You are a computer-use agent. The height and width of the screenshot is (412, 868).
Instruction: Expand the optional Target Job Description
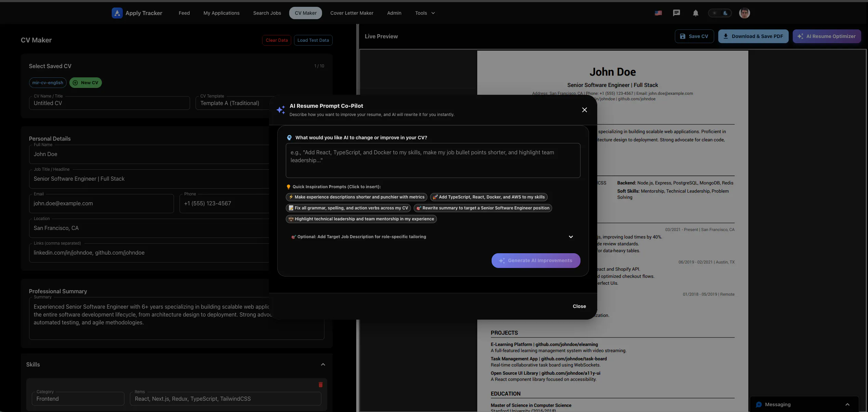tap(432, 237)
